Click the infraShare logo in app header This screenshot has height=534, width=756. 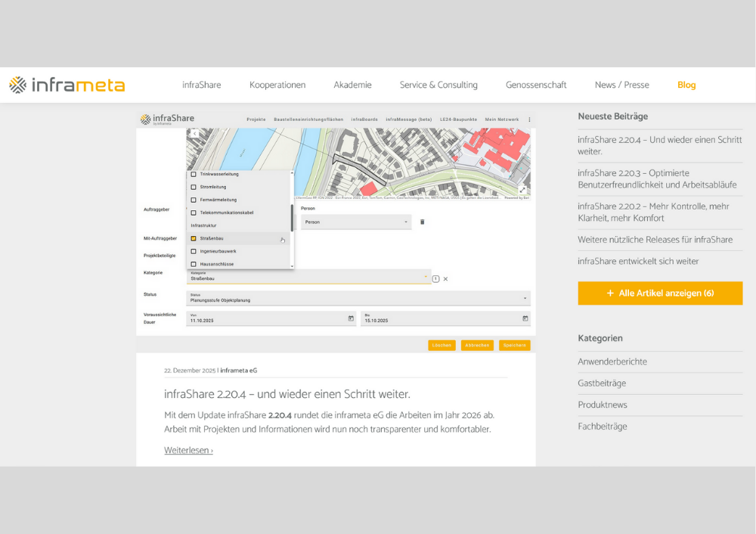[x=167, y=118]
